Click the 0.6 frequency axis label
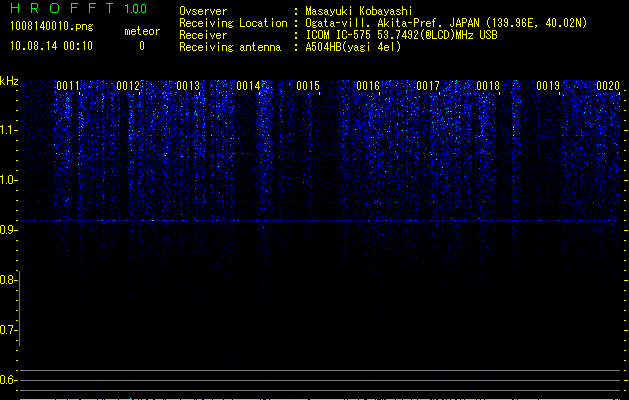 click(8, 380)
